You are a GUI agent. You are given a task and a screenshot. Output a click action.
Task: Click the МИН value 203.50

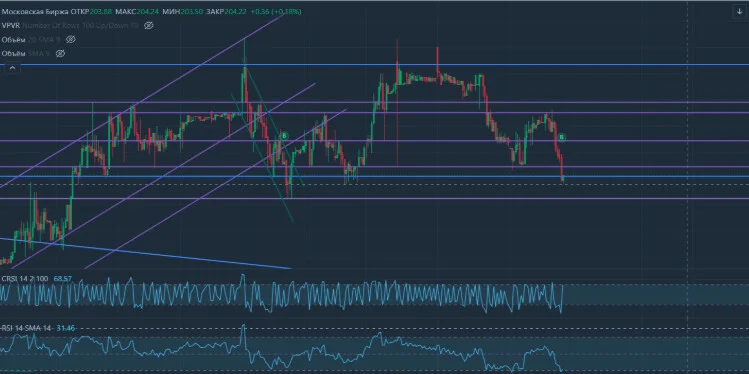(192, 11)
